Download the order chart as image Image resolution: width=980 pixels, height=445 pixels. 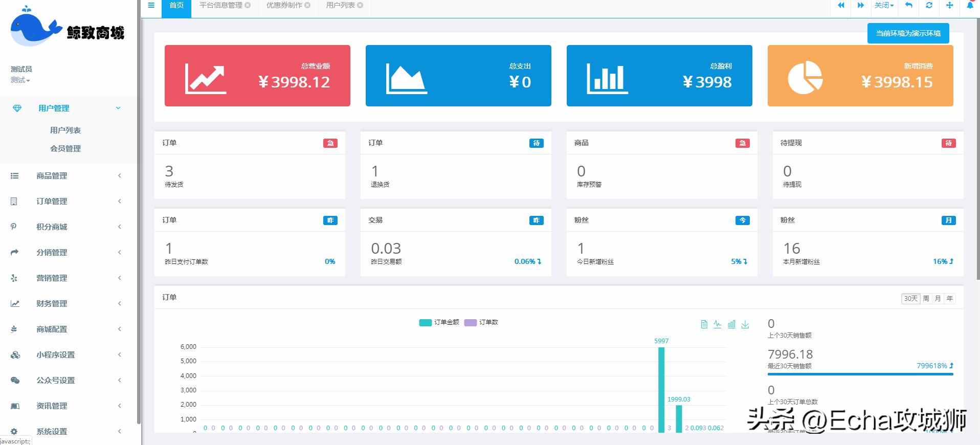pyautogui.click(x=745, y=324)
